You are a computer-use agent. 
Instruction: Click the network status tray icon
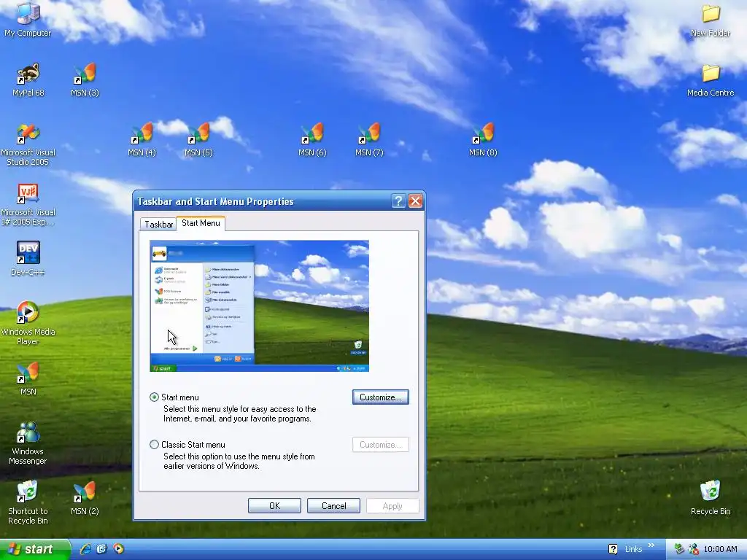[693, 549]
